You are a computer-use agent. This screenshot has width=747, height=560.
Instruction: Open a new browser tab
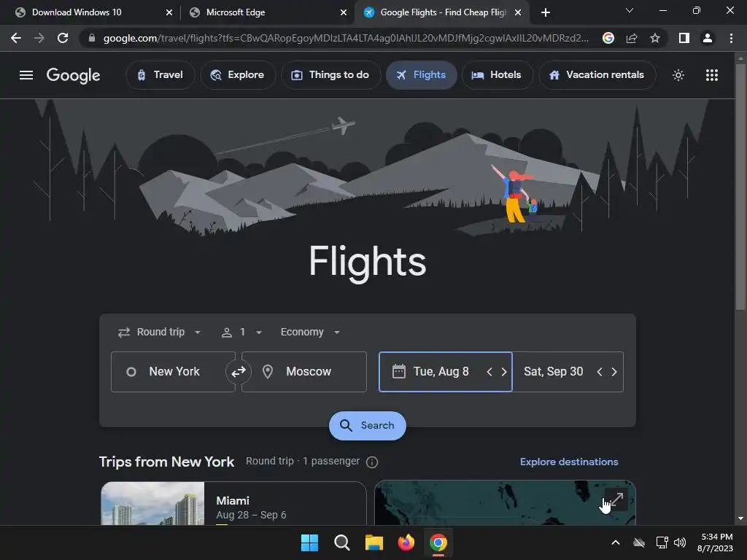coord(546,12)
